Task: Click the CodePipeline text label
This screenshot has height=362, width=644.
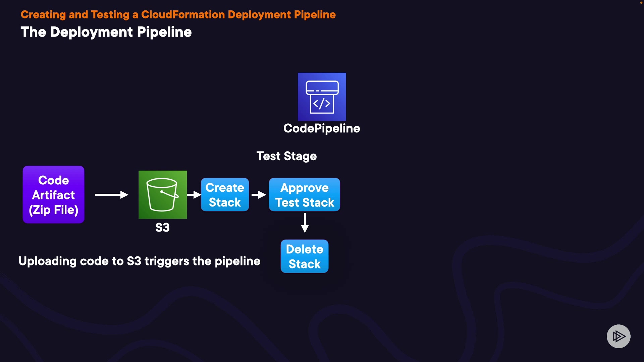Action: coord(321,128)
